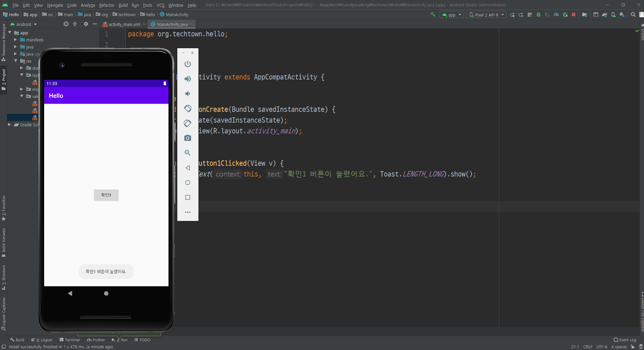Toggle the 2: Favorites tool window

4,208
